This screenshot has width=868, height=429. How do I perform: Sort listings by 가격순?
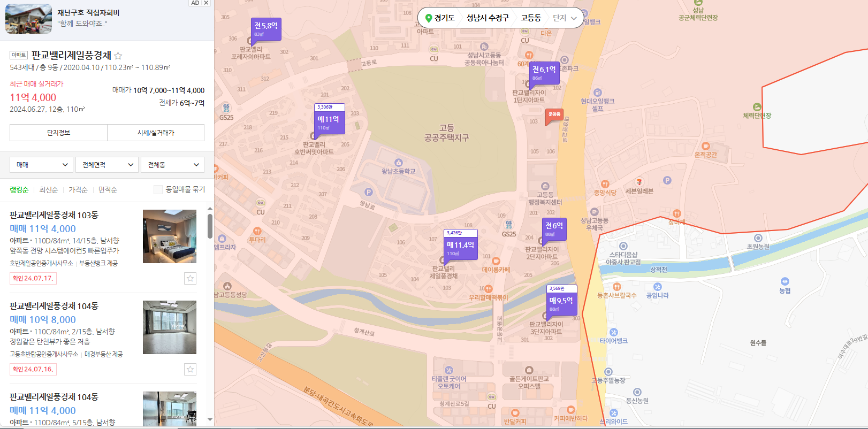pos(78,190)
